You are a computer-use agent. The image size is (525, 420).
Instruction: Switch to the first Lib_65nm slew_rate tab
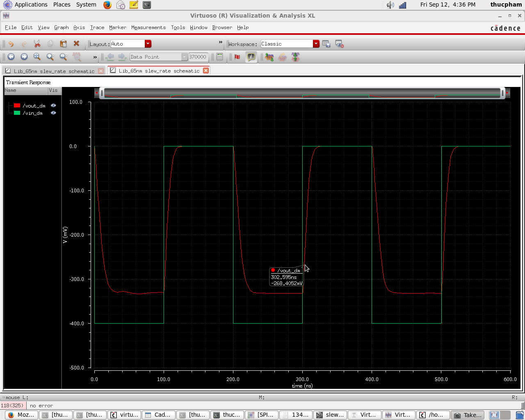54,71
